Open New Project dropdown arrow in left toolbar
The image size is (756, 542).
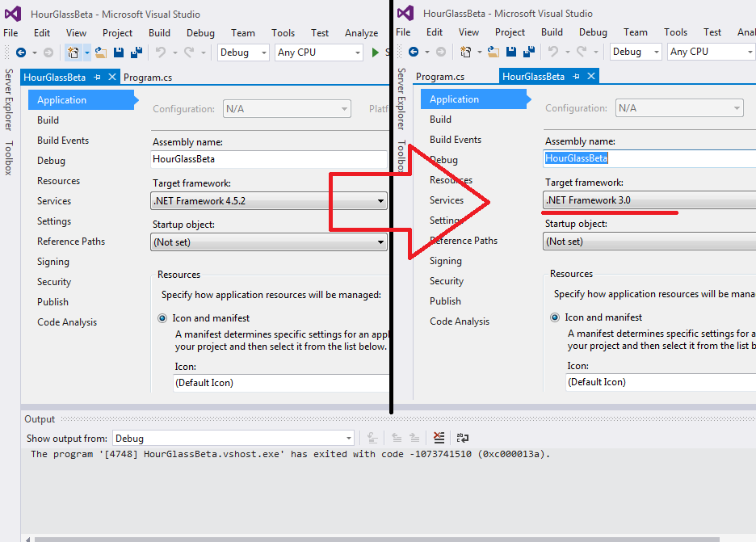pyautogui.click(x=86, y=52)
